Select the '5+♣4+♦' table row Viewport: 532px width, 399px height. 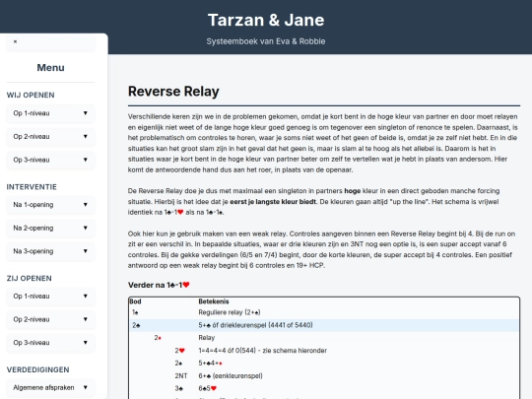click(x=324, y=364)
